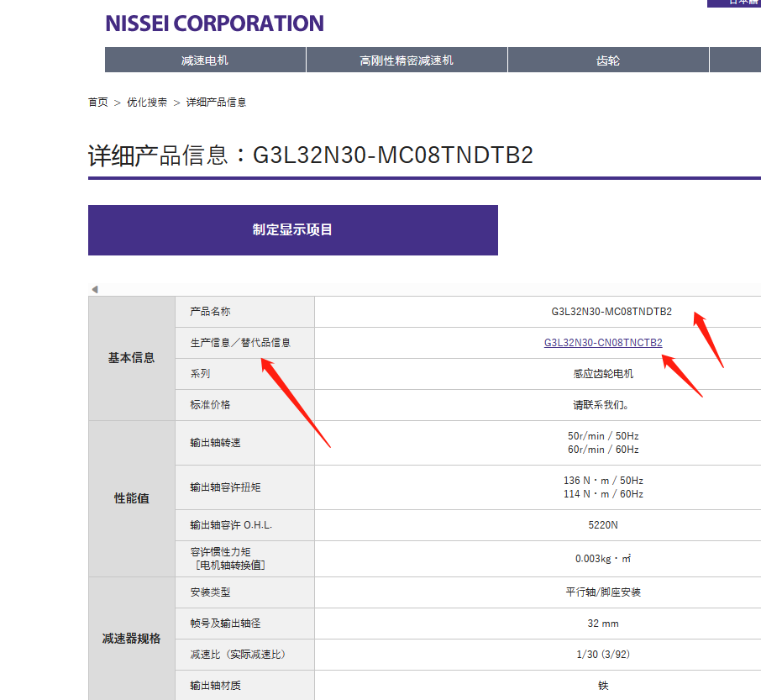Open the 减速电机 navigation menu
761x700 pixels.
coord(205,60)
